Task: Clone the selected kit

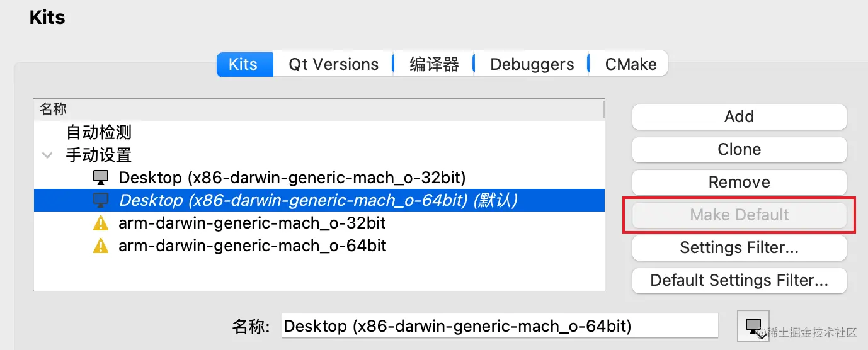Action: [739, 149]
